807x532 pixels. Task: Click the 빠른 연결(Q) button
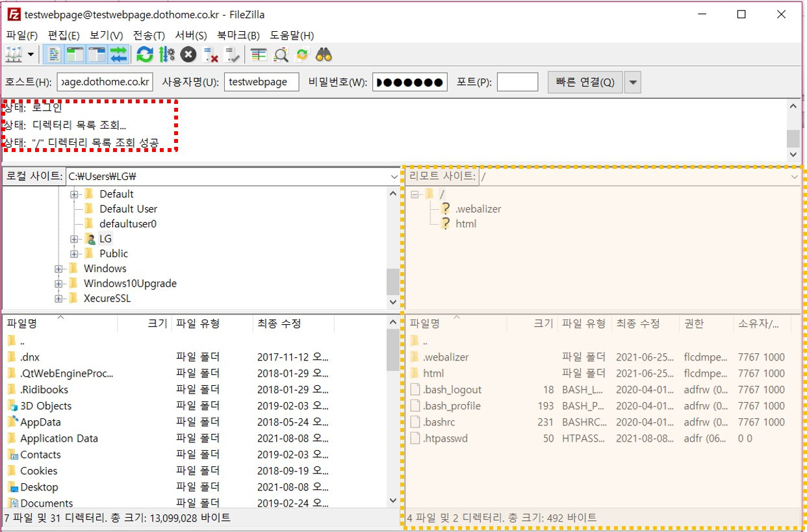(x=585, y=82)
